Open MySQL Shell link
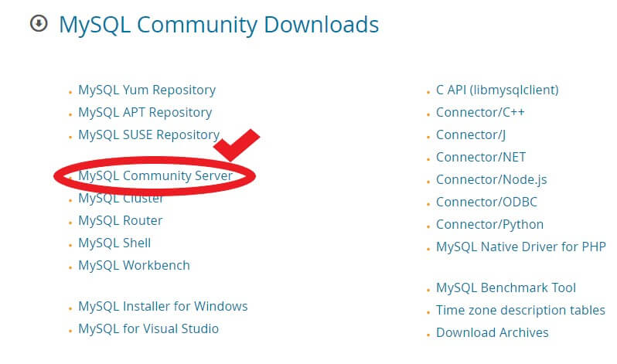The image size is (617, 364). click(114, 243)
